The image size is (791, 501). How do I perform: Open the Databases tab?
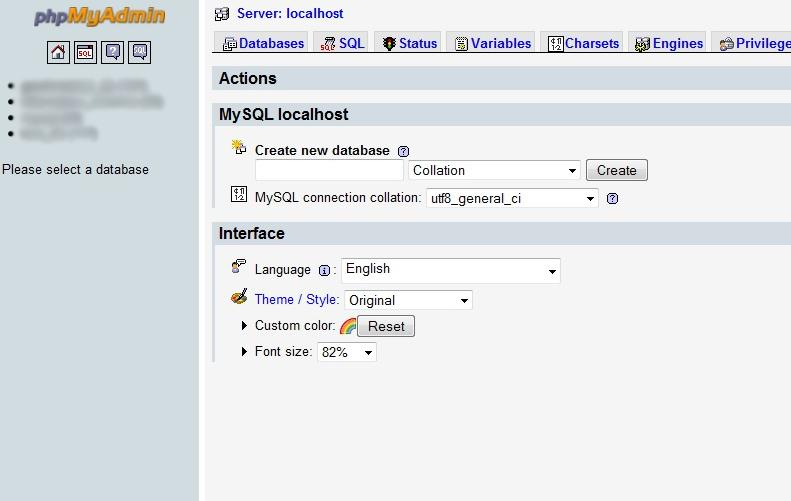263,43
